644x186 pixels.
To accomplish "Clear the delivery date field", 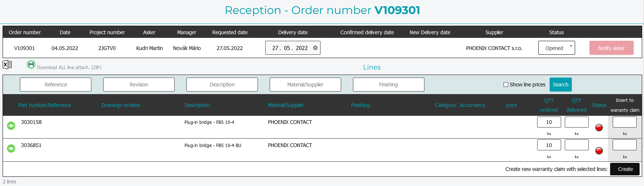I will click(x=315, y=48).
